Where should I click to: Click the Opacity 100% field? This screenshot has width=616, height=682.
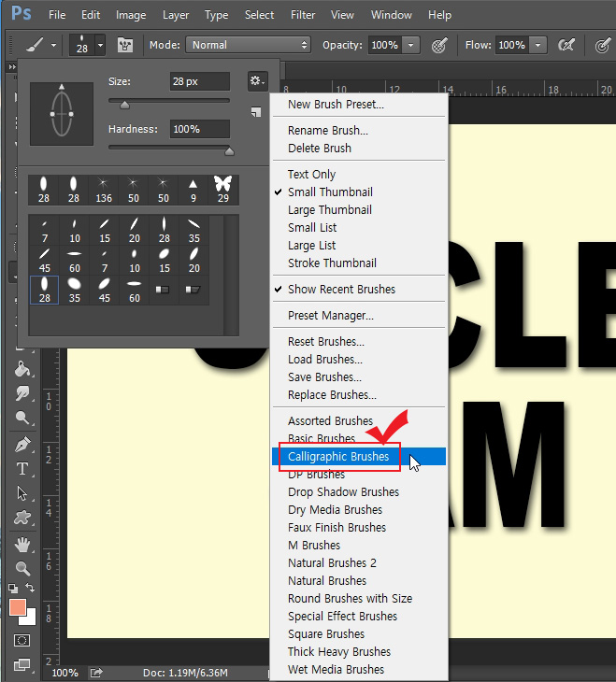click(385, 45)
